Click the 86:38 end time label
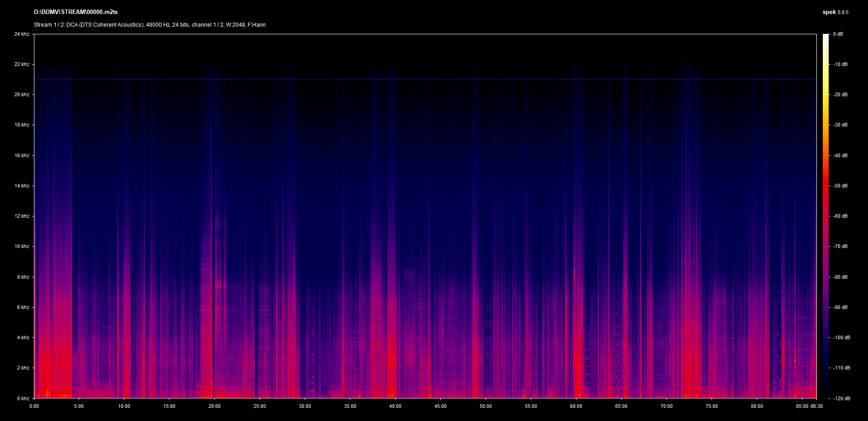Image resolution: width=868 pixels, height=421 pixels. [816, 406]
